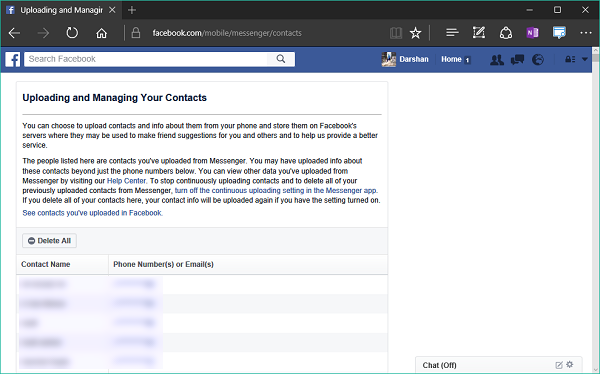Open the browser More actions menu

coord(585,33)
